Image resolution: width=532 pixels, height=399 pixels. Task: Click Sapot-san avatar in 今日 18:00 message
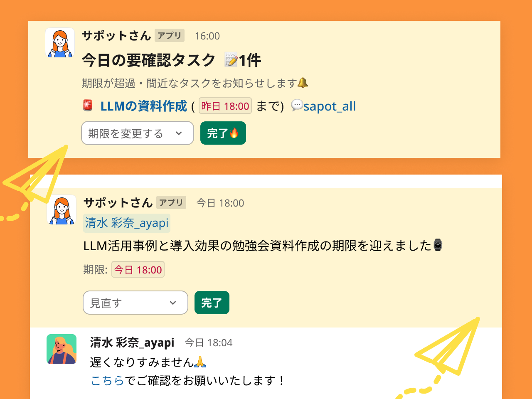click(62, 210)
